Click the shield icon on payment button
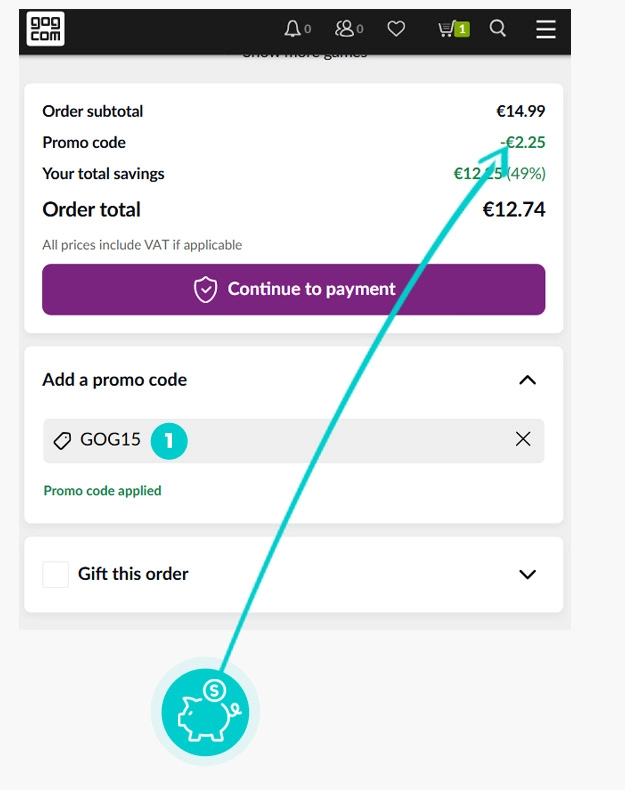Viewport: 625px width, 790px height. pyautogui.click(x=205, y=290)
